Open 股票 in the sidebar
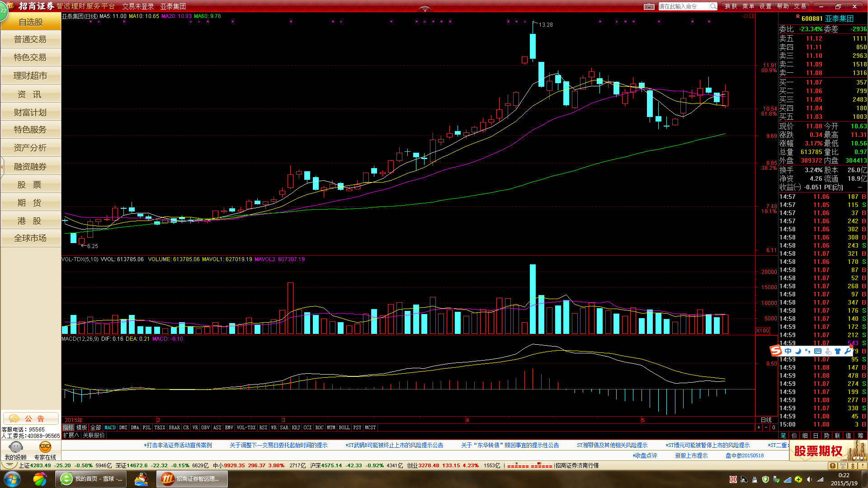The width and height of the screenshot is (868, 488). [x=30, y=184]
